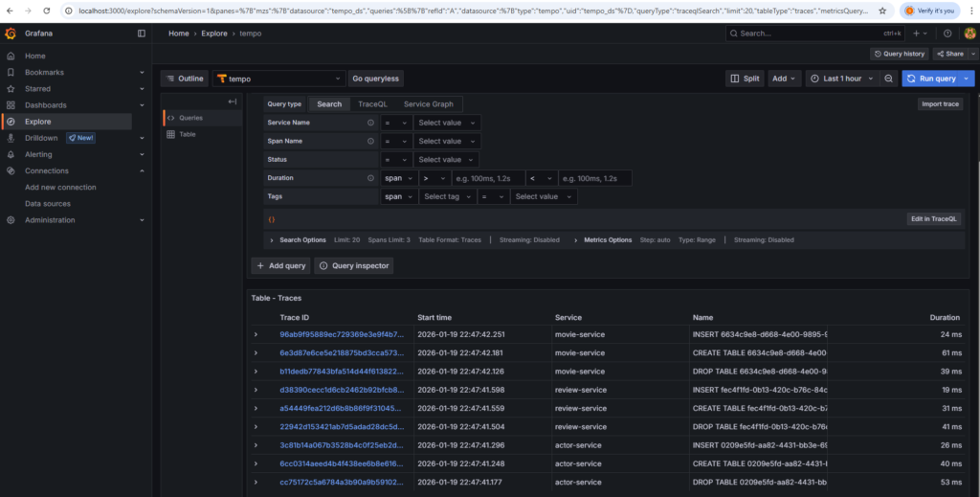The image size is (980, 497).
Task: Open Alerting in the sidebar menu
Action: (38, 154)
